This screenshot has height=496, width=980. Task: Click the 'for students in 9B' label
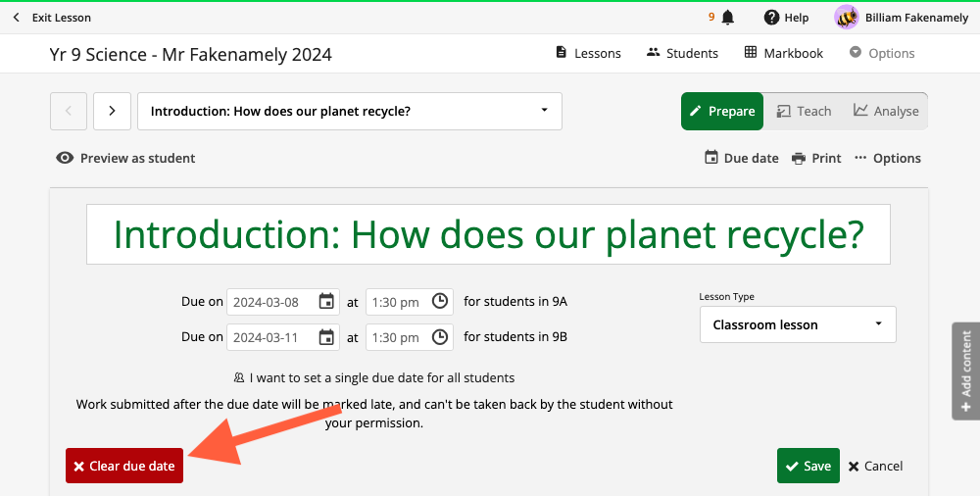[x=515, y=337]
